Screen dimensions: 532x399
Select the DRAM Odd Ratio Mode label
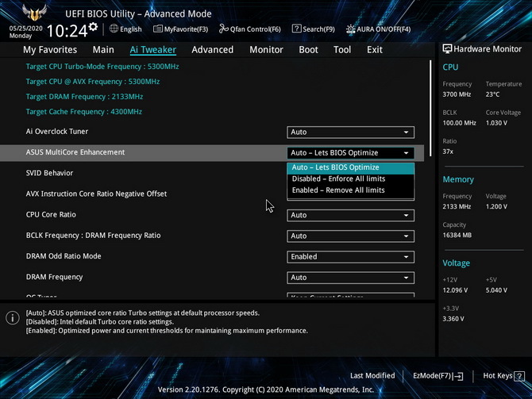[64, 256]
